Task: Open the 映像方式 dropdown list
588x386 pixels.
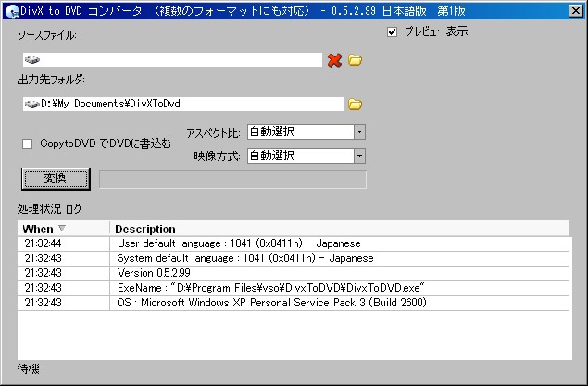Action: tap(359, 156)
